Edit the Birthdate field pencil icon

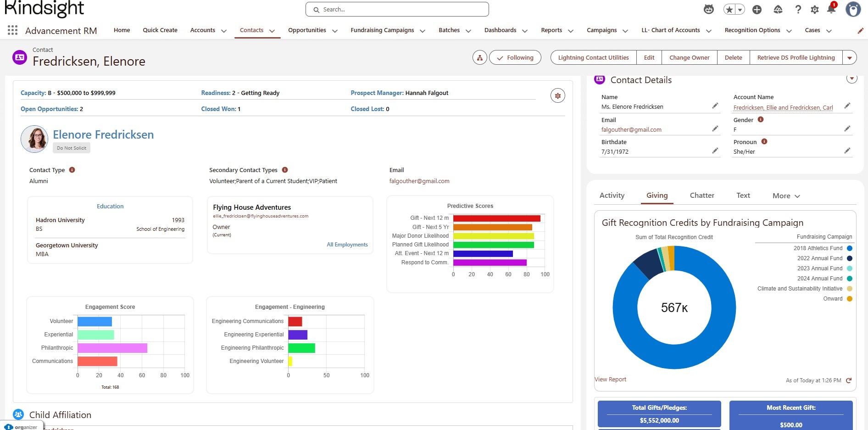[715, 151]
